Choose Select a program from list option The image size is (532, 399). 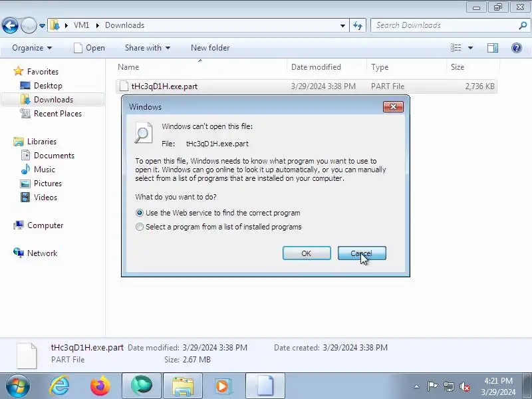tap(219, 227)
